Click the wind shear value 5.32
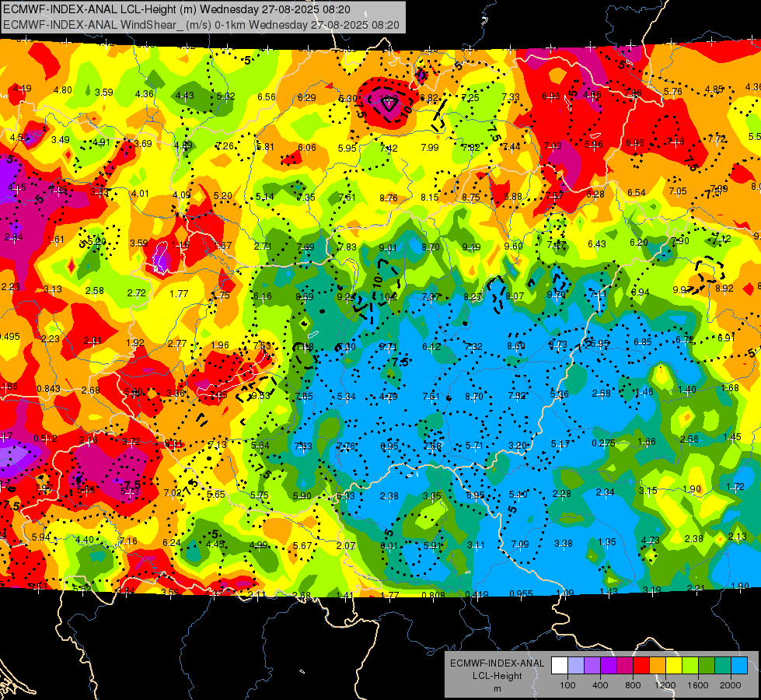This screenshot has width=761, height=700. [225, 96]
